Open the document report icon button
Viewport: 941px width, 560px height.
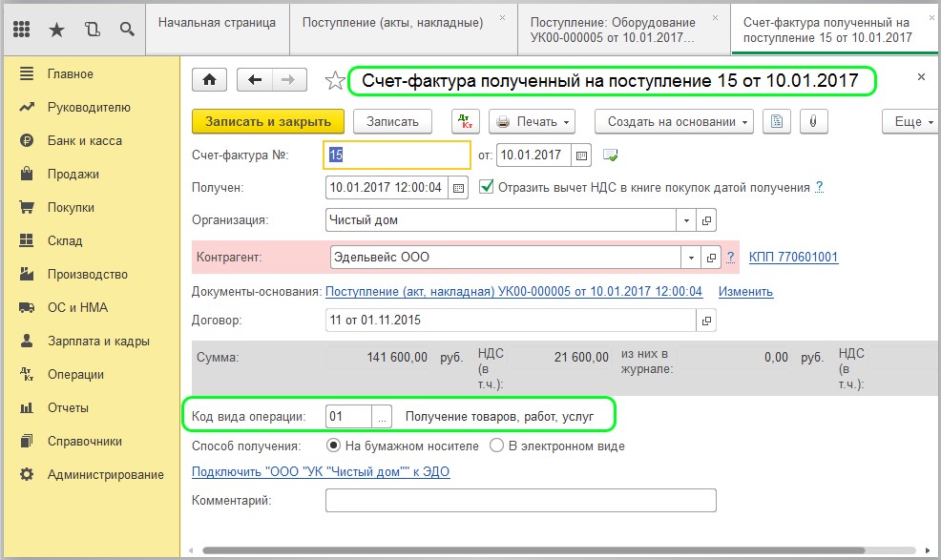(x=777, y=121)
